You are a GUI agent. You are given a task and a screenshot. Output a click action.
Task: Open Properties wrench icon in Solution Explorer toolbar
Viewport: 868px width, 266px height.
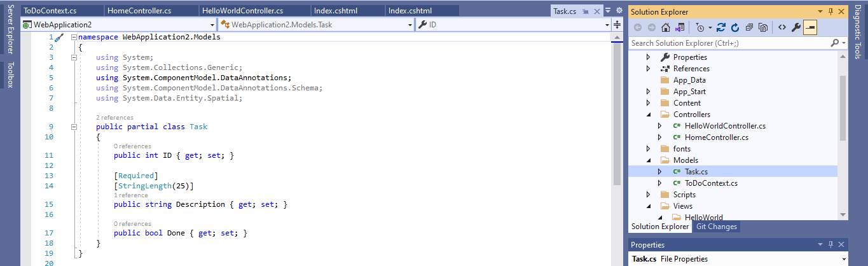(x=796, y=27)
